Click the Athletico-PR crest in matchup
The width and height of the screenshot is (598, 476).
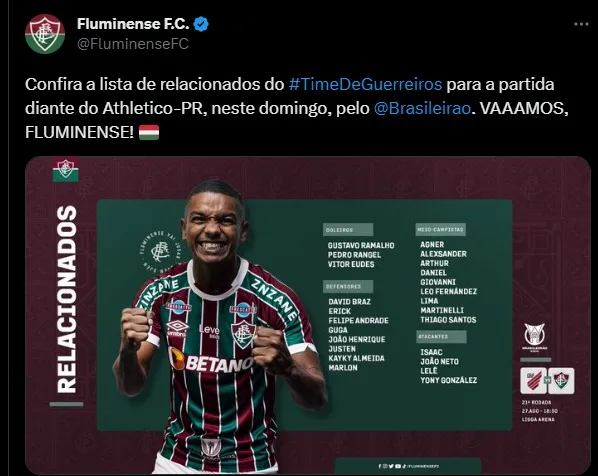coord(534,380)
